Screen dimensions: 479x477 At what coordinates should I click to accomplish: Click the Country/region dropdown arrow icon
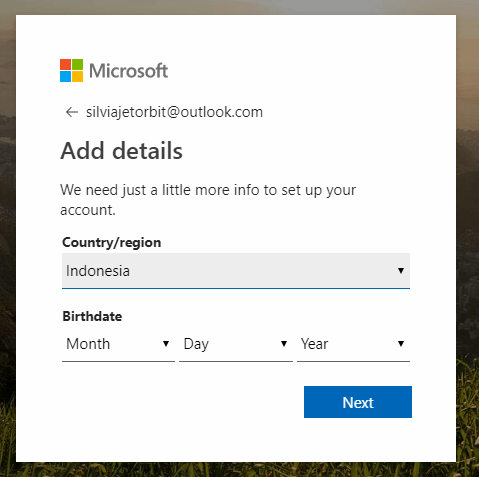(x=401, y=270)
